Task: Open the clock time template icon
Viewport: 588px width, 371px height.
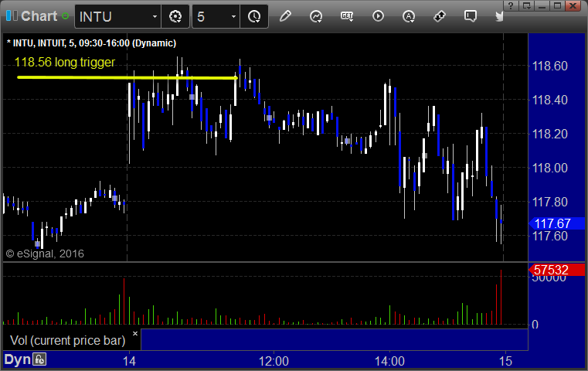Action: tap(254, 16)
